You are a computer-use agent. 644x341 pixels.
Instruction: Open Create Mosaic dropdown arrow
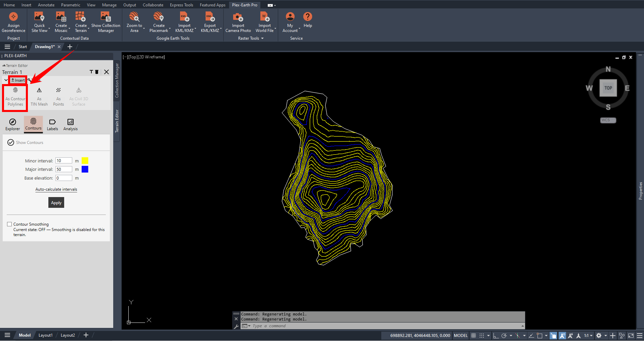tap(70, 29)
